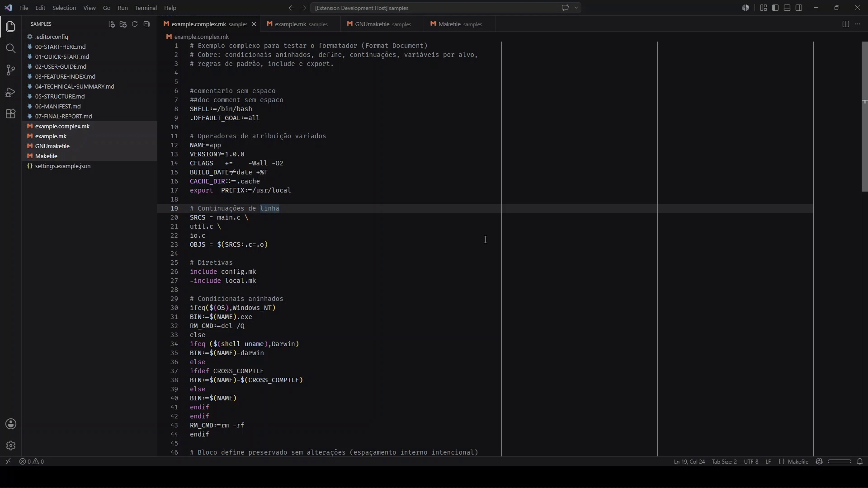Viewport: 868px width, 488px height.
Task: Change language mode from Makefile
Action: click(x=798, y=461)
